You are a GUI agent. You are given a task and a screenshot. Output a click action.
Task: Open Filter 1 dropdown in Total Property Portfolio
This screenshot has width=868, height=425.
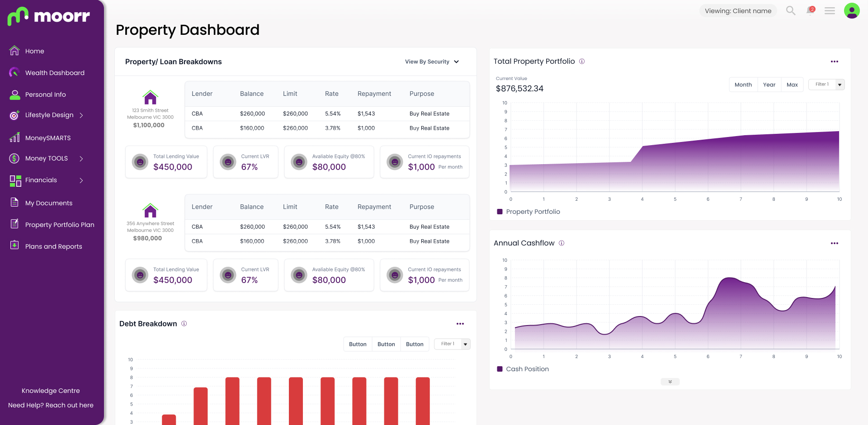(826, 85)
